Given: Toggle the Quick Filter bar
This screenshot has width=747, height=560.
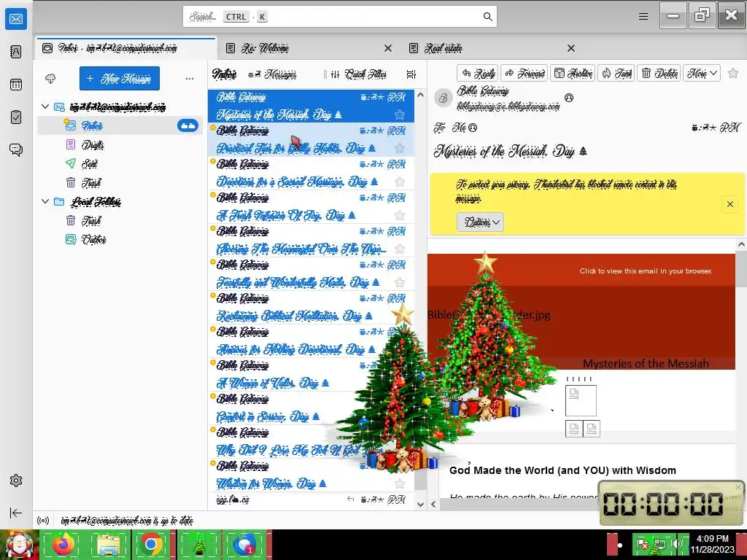Looking at the screenshot, I should tap(359, 74).
